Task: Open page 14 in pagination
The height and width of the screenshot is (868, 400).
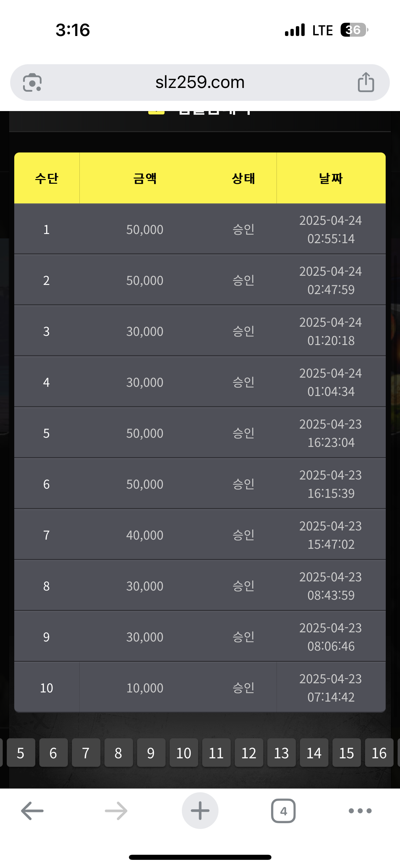Action: (x=314, y=753)
